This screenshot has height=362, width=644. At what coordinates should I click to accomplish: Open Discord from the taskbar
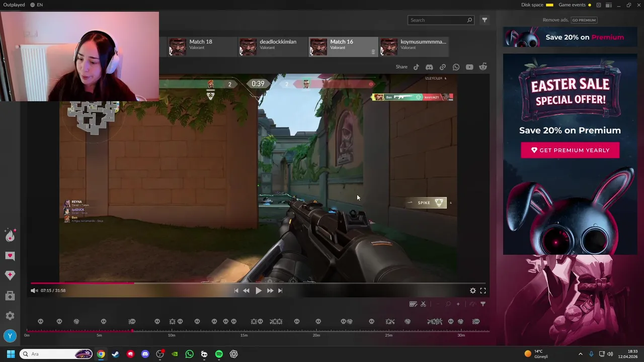coord(145,354)
